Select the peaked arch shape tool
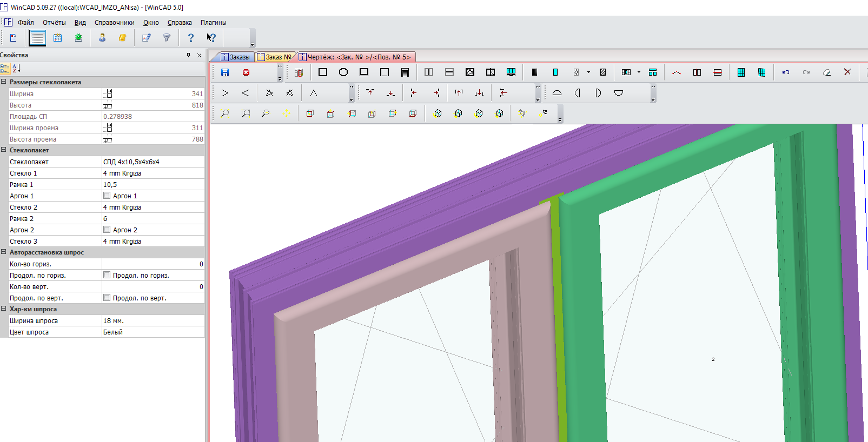868x442 pixels. tap(314, 93)
